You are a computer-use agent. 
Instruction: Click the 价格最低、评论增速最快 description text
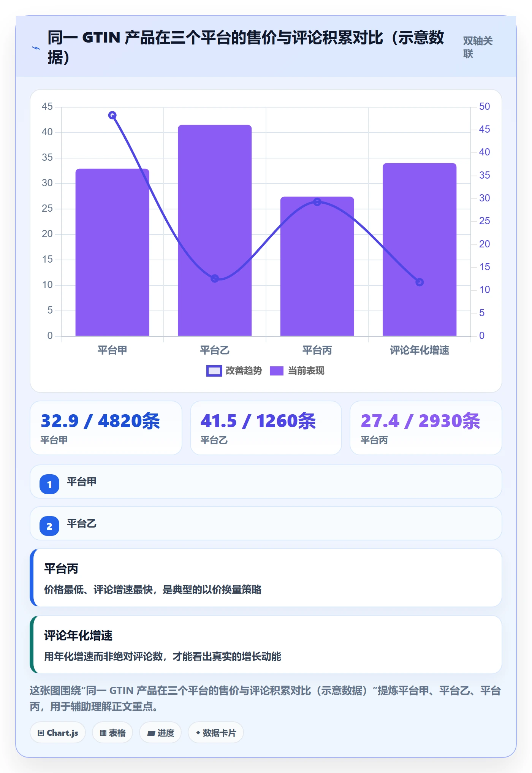(x=153, y=589)
